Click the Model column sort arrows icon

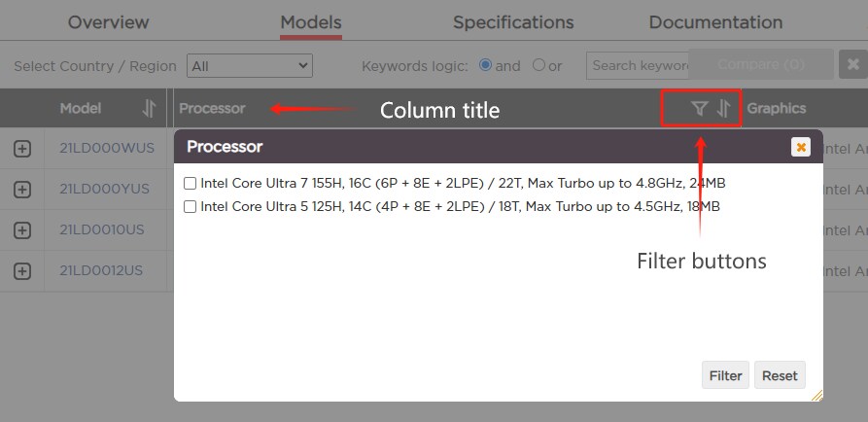[149, 109]
